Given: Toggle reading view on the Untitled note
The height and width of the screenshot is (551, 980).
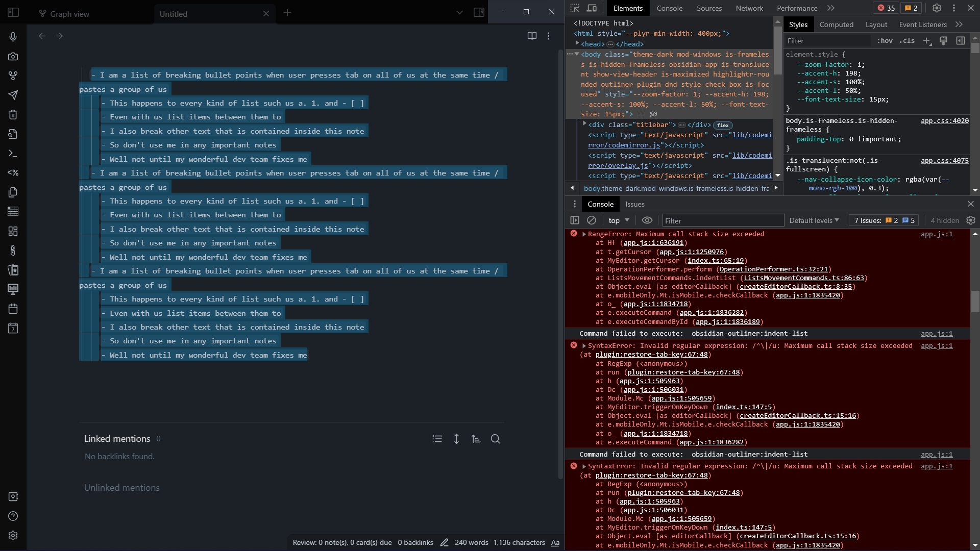Looking at the screenshot, I should 532,36.
